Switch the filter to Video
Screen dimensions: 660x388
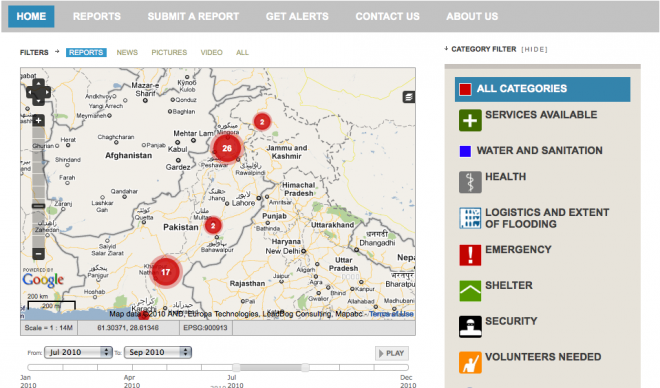coord(211,52)
